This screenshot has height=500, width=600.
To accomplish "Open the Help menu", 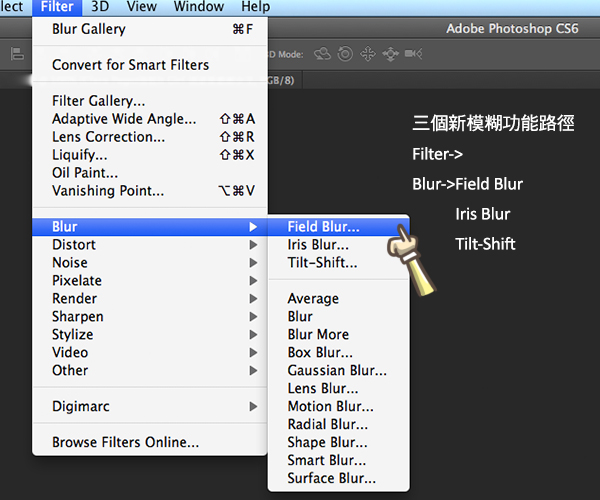I will tap(255, 7).
